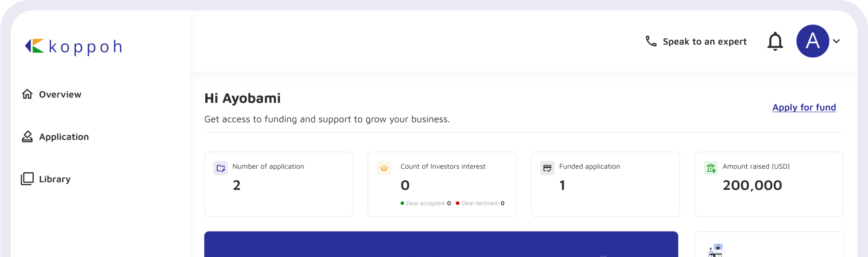The image size is (868, 257).
Task: Open the notifications bell
Action: pos(775,41)
